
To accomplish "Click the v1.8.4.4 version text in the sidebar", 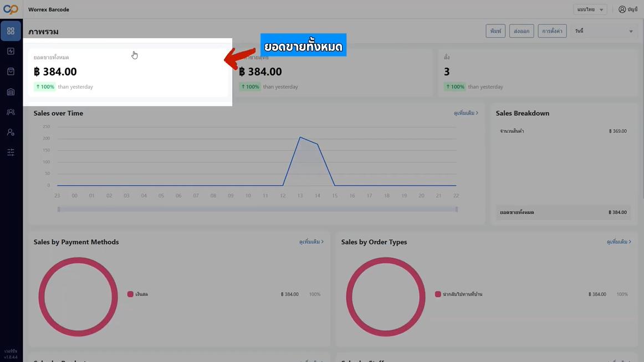I will pos(11,357).
